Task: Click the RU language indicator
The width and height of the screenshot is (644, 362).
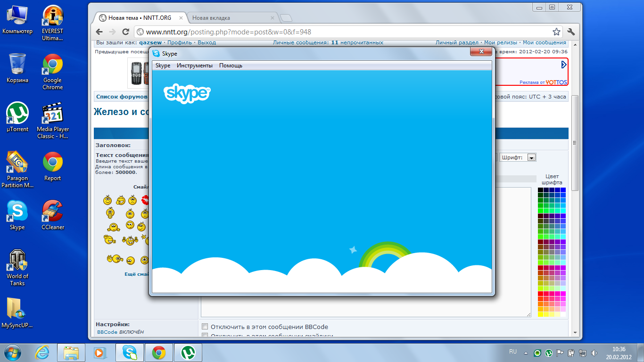Action: click(513, 352)
